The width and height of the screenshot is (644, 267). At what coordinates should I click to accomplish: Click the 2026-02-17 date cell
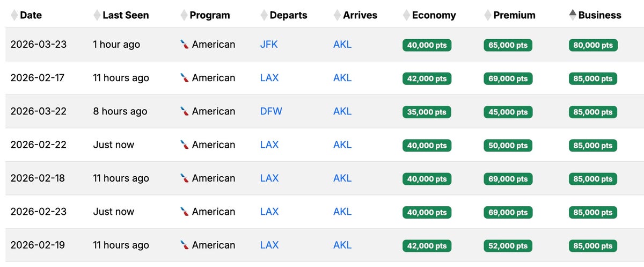pyautogui.click(x=38, y=78)
